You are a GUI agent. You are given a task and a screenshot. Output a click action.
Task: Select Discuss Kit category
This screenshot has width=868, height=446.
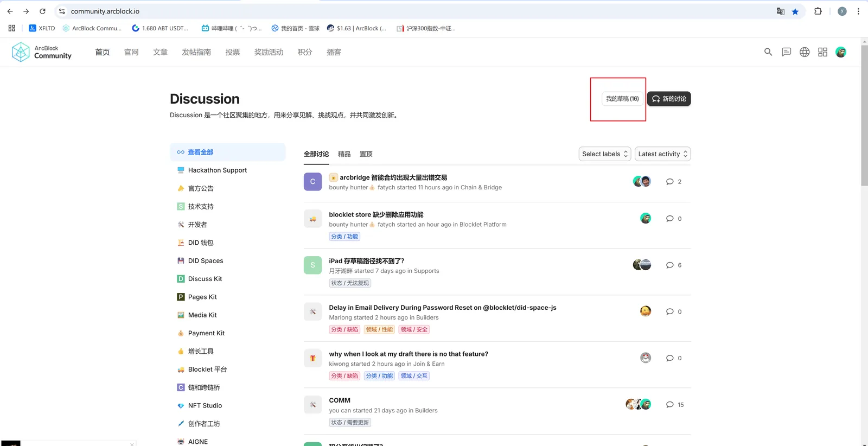pos(228,279)
